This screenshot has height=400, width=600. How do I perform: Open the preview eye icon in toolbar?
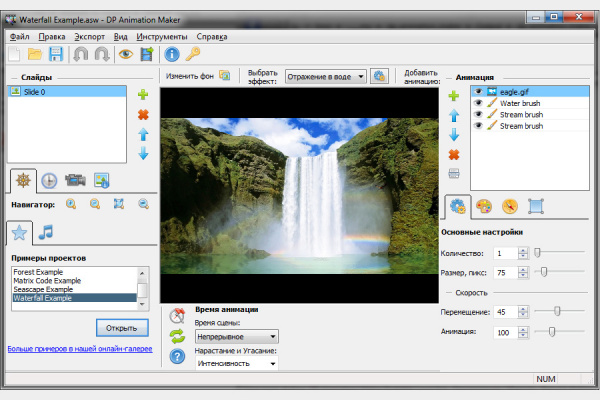[x=126, y=54]
